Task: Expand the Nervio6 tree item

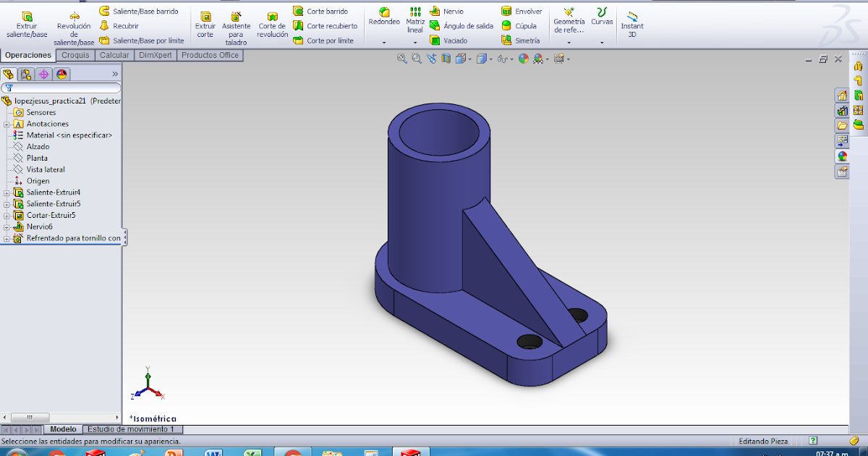Action: 5,227
